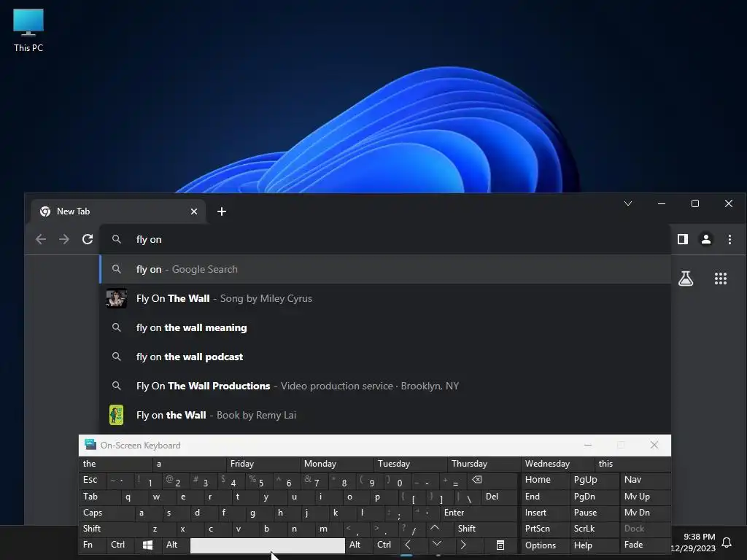Pick the 'Monday' word prediction

point(336,464)
